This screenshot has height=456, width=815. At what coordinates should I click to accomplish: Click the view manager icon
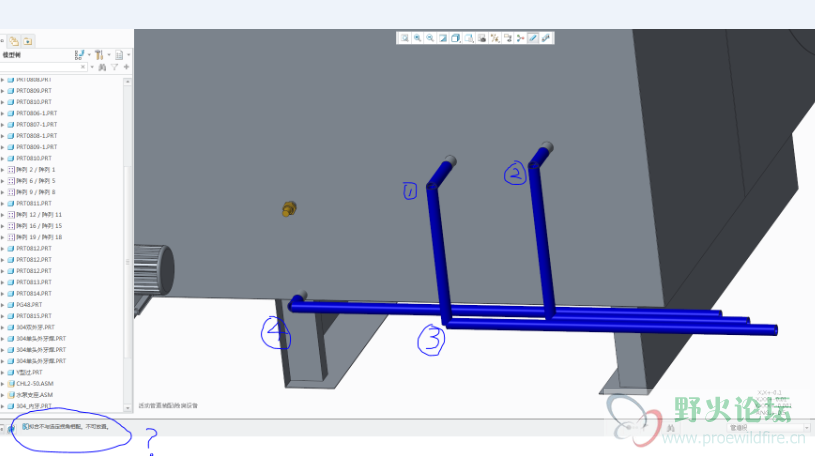(482, 38)
